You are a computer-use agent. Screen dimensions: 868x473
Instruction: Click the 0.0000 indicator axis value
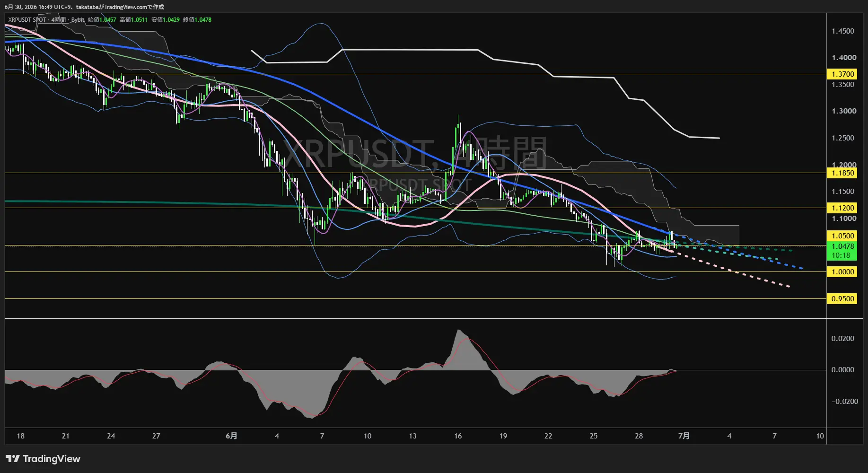coord(843,370)
